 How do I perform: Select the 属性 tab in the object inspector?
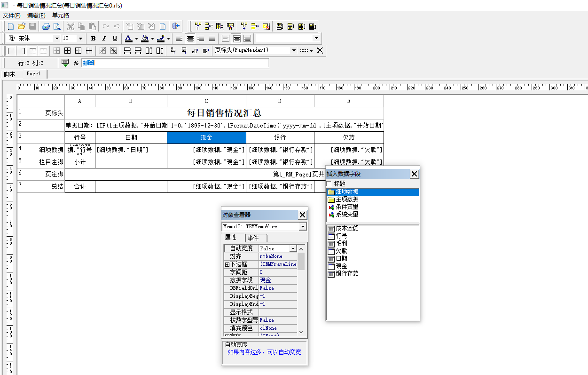click(x=230, y=238)
